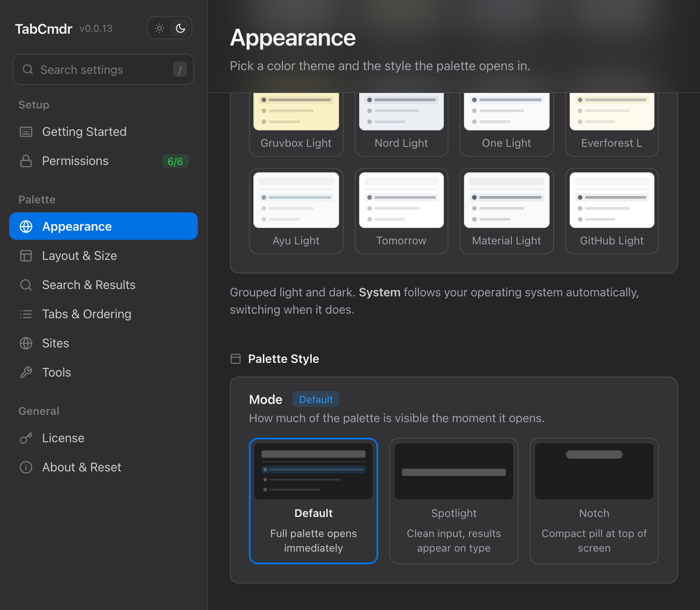Select Appearance in the sidebar
The width and height of the screenshot is (700, 610).
(x=103, y=226)
